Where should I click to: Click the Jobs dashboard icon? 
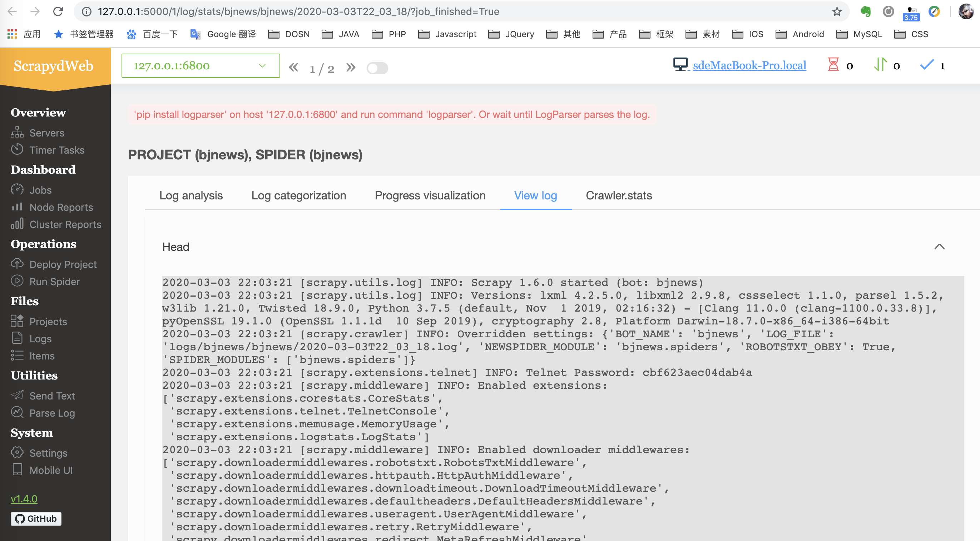click(x=17, y=189)
